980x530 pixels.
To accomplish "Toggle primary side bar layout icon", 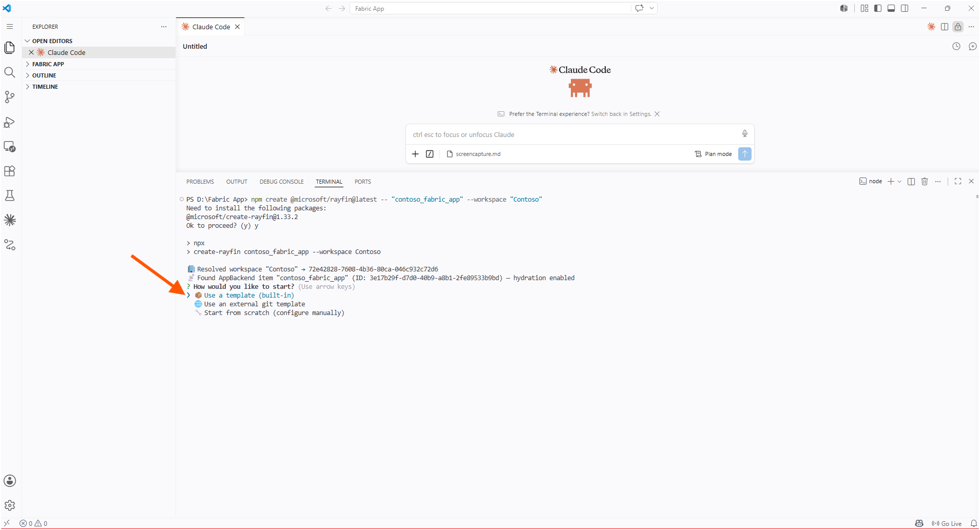I will click(878, 8).
